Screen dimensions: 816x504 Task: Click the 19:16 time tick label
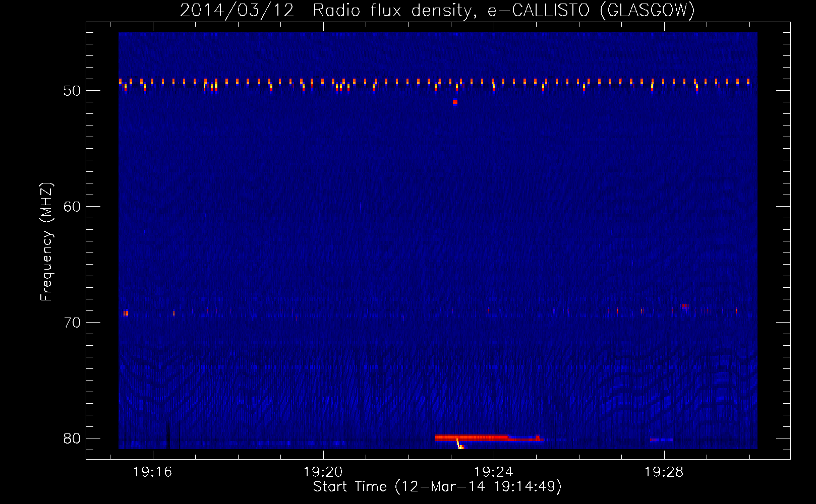(x=152, y=472)
